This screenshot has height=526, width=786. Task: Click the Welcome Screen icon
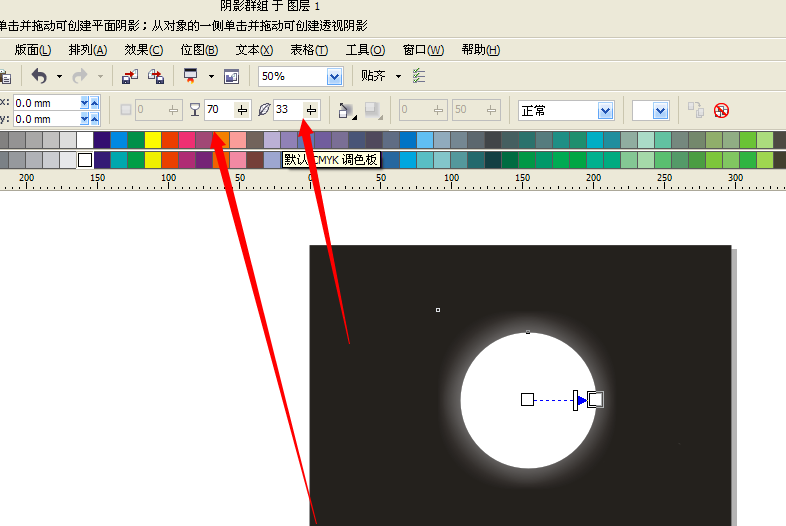(231, 76)
